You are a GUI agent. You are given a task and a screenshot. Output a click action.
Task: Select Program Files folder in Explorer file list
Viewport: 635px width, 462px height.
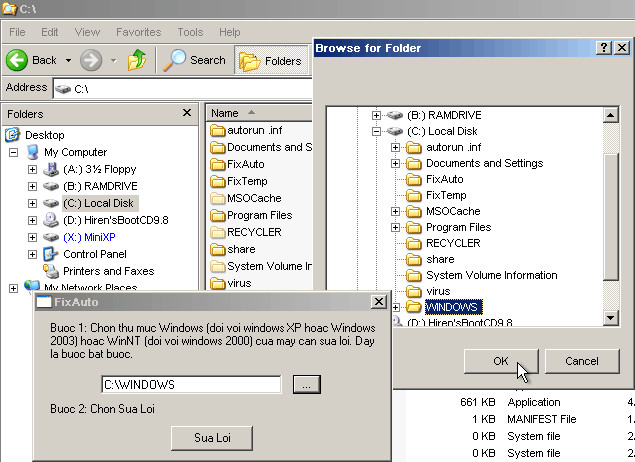click(x=251, y=215)
